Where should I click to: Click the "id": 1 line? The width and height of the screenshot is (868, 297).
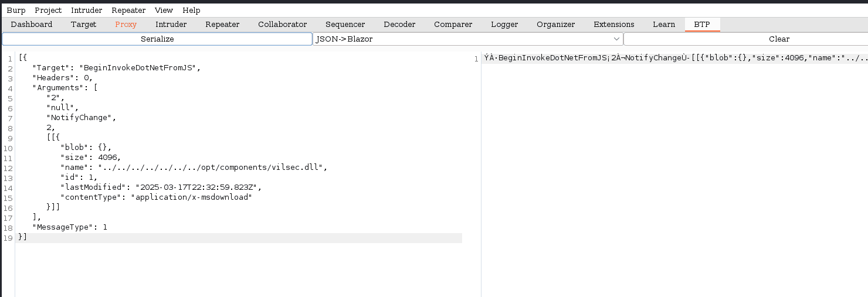[79, 177]
